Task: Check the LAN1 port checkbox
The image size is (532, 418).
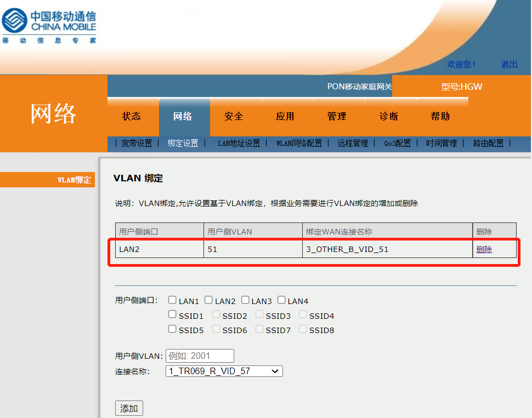Action: pos(172,300)
